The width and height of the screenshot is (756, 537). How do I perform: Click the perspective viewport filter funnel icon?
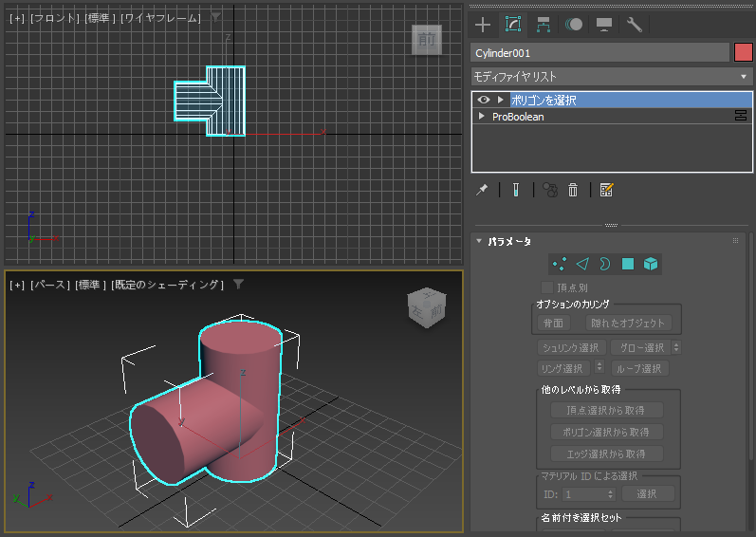tap(239, 285)
